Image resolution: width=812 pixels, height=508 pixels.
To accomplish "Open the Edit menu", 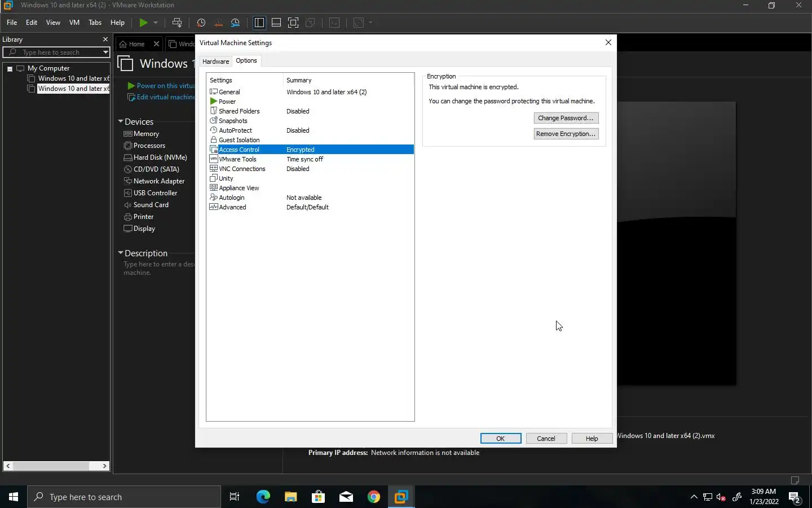I will coord(32,23).
